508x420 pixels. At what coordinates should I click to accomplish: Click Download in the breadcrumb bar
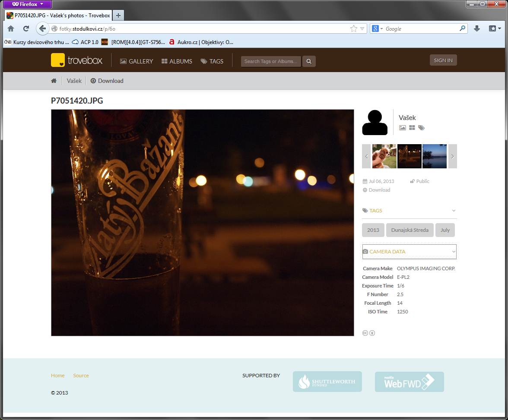107,81
